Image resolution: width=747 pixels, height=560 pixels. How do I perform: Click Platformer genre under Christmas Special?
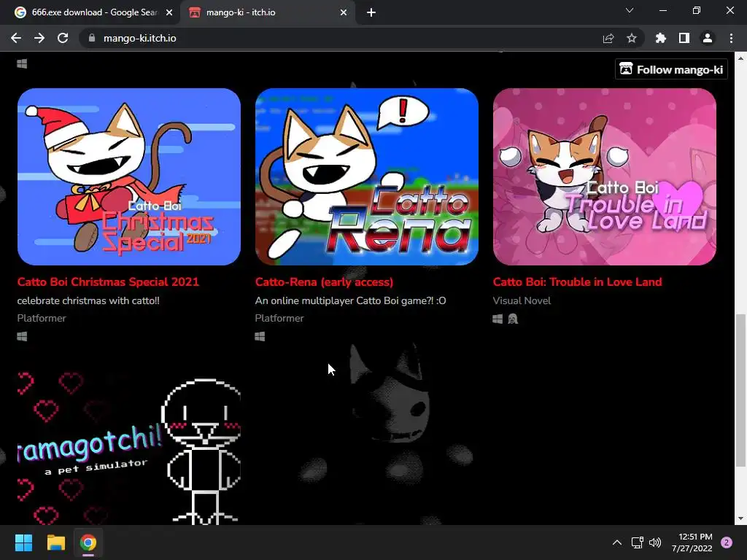(42, 318)
